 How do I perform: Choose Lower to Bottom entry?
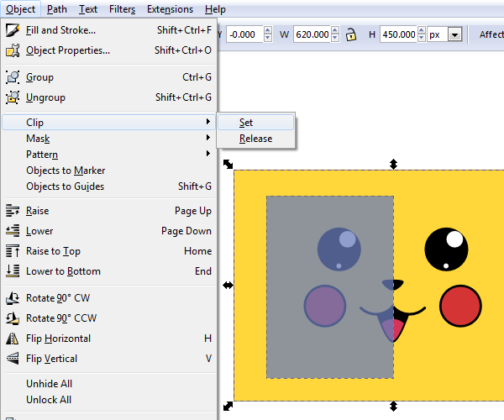pyautogui.click(x=108, y=270)
